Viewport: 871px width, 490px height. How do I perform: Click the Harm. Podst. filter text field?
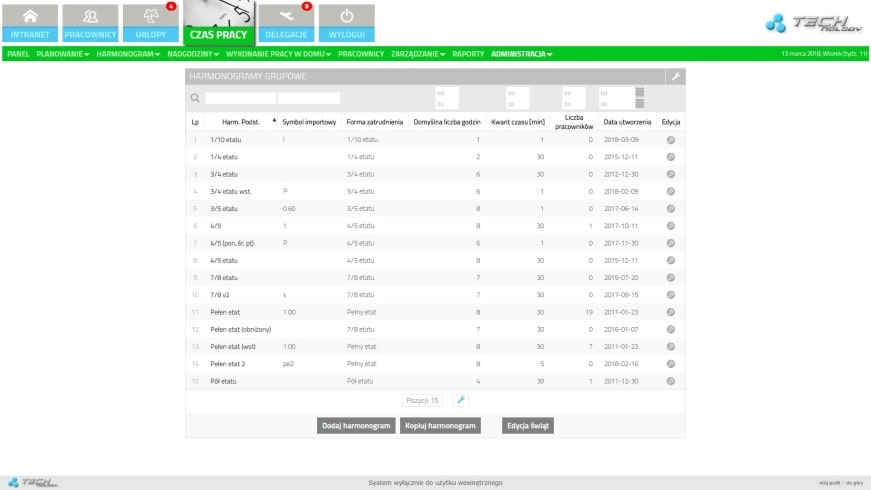coord(240,98)
